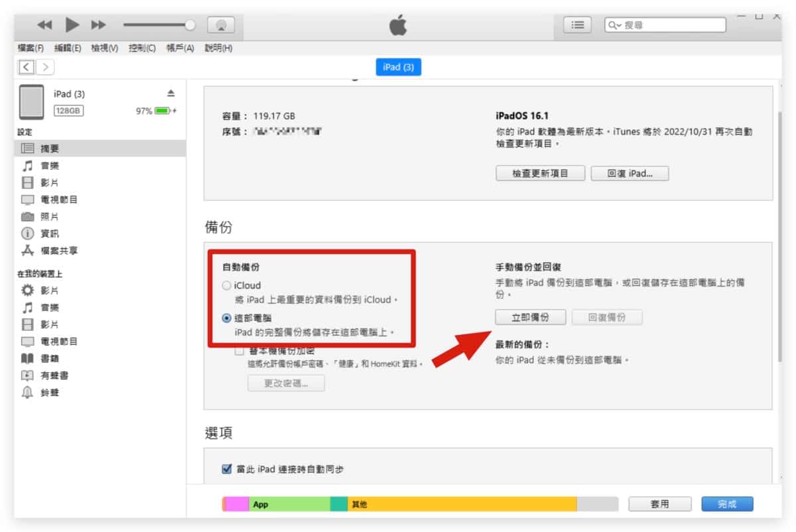
Task: Open the 說明(H) menu
Action: tap(219, 48)
